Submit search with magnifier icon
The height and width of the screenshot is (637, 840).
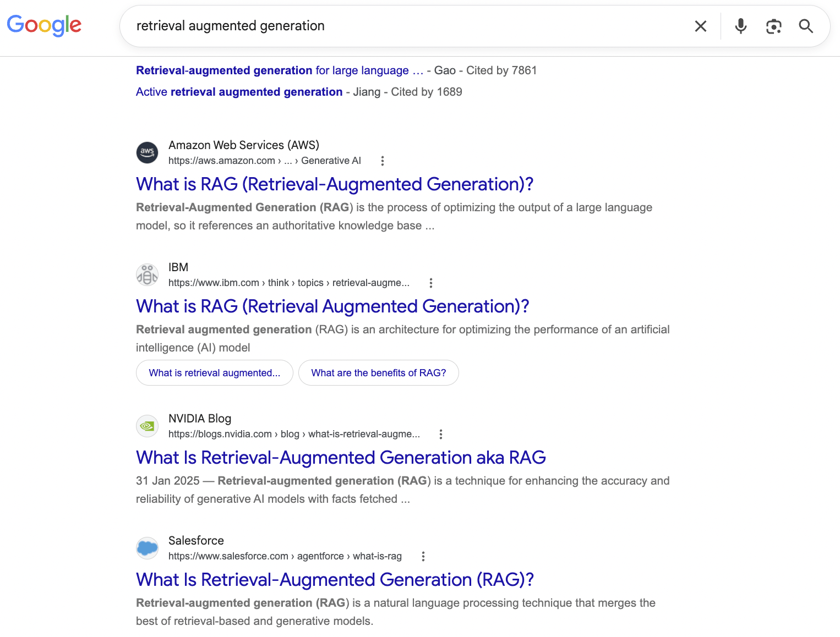point(806,26)
